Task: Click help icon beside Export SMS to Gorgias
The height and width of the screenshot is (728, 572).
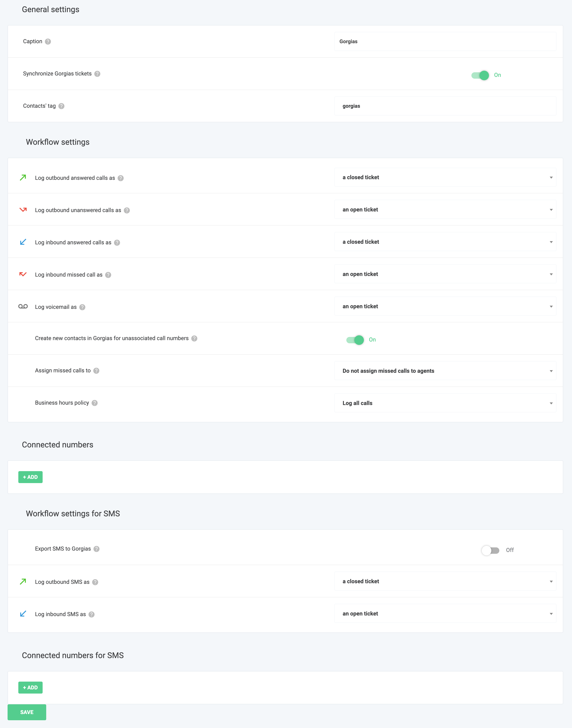Action: (96, 549)
